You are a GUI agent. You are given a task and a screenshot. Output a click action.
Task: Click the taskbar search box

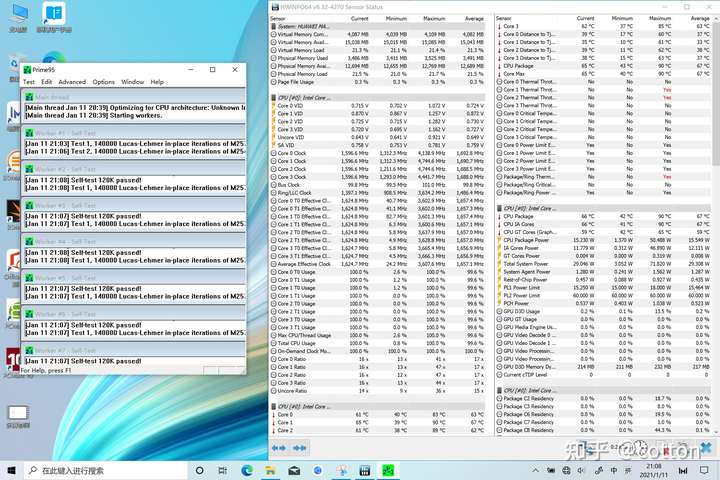click(106, 470)
